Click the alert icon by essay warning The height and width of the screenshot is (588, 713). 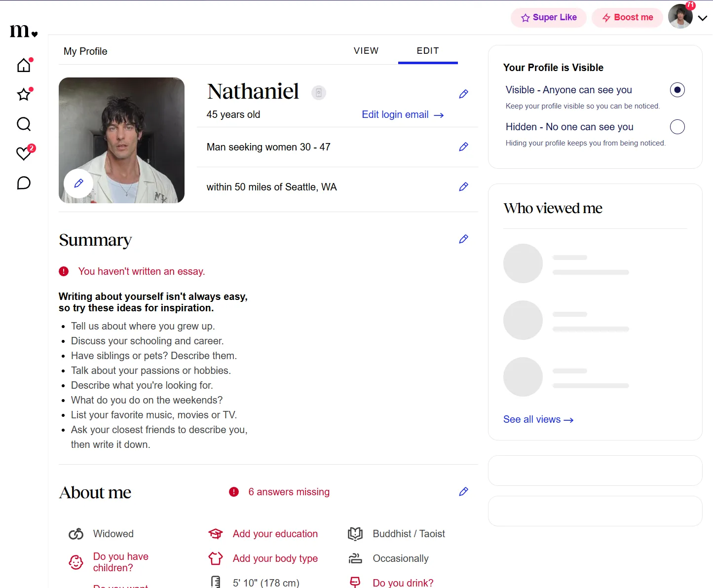(64, 271)
